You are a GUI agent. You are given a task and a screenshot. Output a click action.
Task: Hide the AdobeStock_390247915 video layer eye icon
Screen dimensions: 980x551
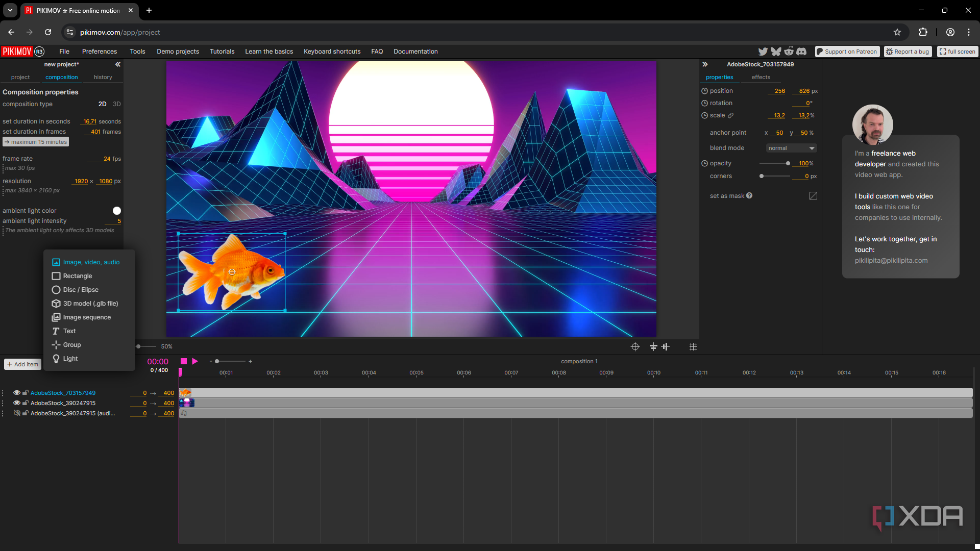[x=17, y=403]
